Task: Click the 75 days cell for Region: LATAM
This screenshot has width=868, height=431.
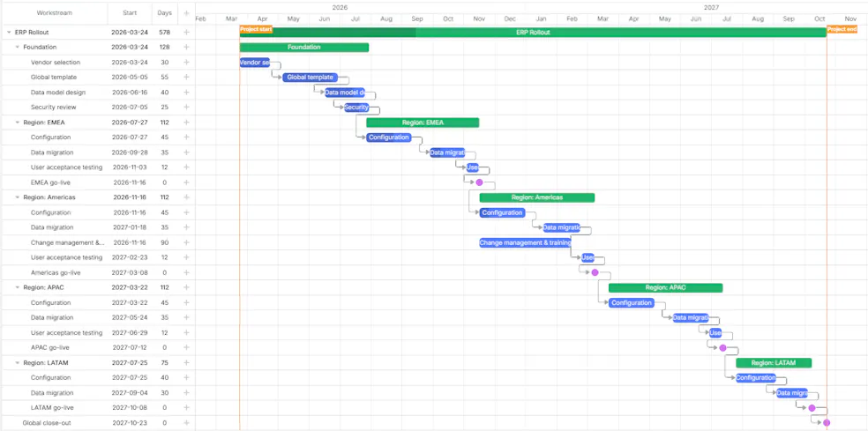Action: (164, 363)
